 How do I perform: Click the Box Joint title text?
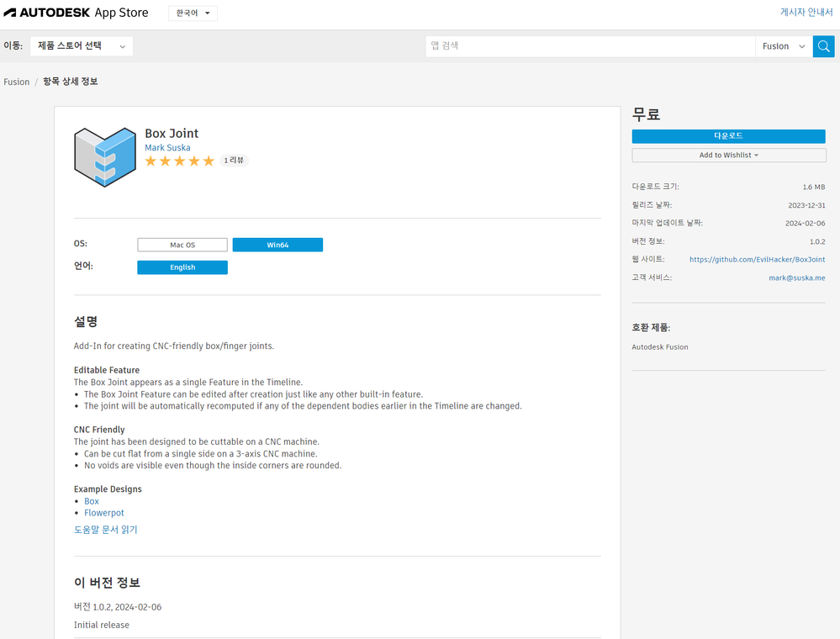click(172, 134)
